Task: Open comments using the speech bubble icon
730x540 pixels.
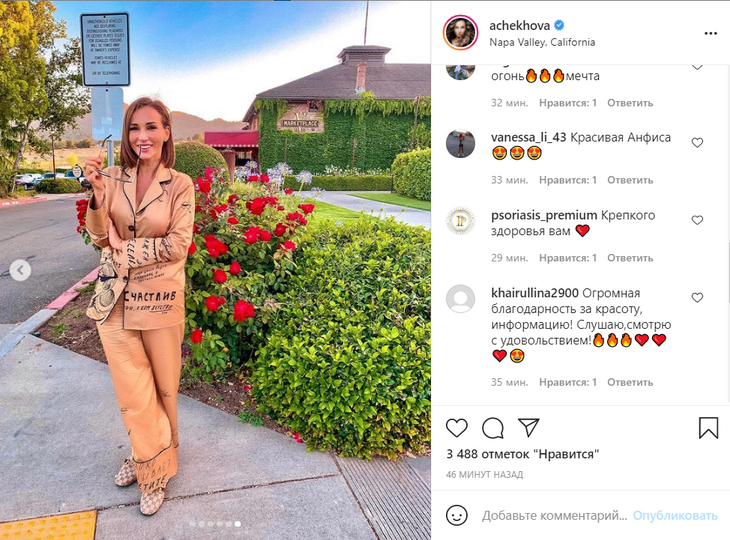Action: [x=493, y=428]
